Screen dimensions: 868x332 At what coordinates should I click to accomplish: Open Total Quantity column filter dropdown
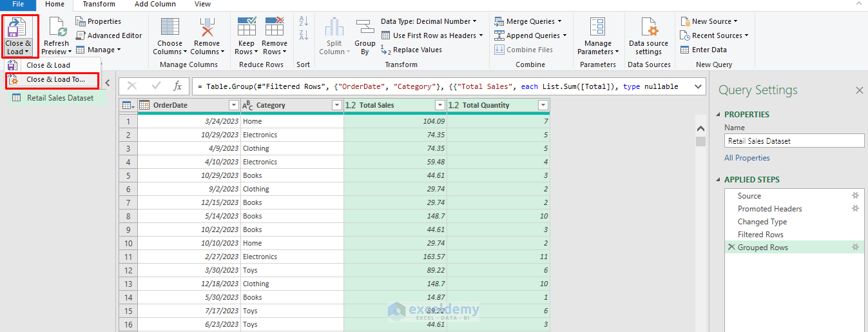[x=543, y=105]
